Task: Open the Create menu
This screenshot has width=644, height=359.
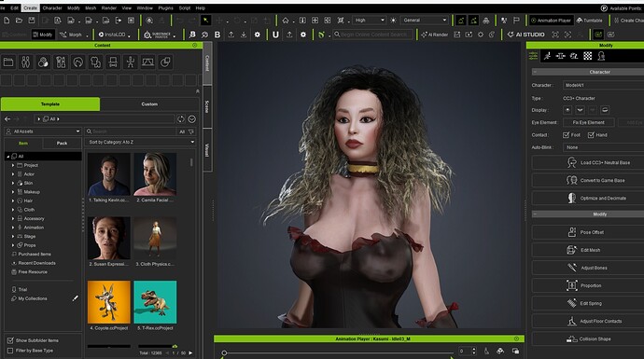Action: [30, 7]
